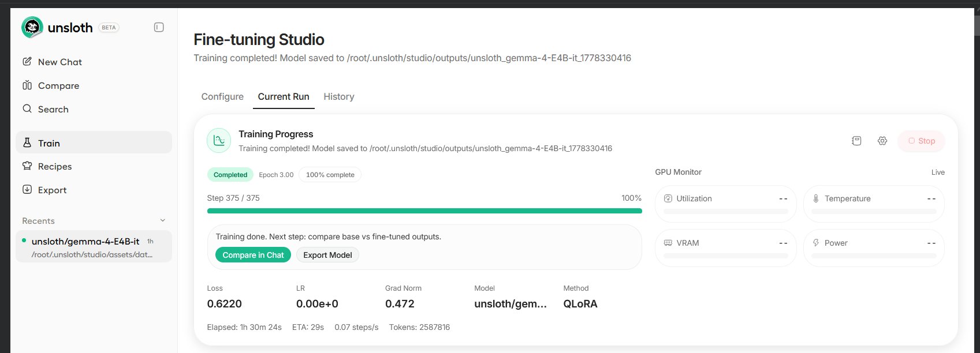Image resolution: width=980 pixels, height=353 pixels.
Task: Click the Step 375 / 375 text
Action: 233,198
